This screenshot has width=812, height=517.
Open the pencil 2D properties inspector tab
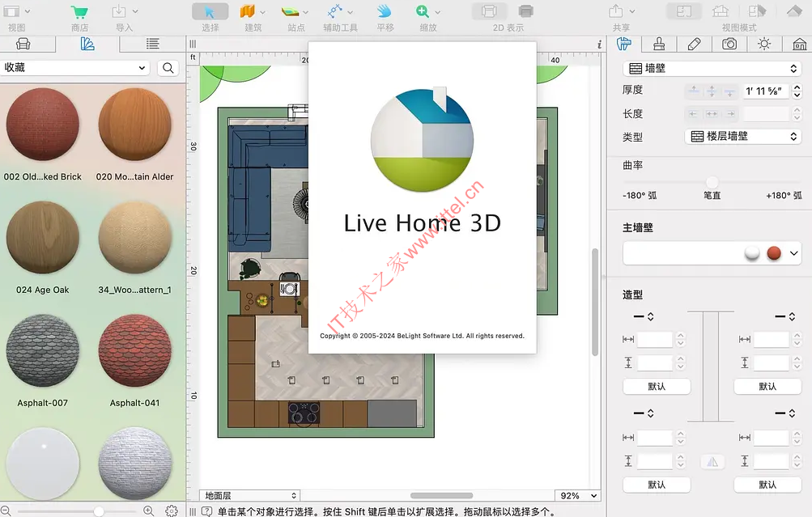(694, 44)
